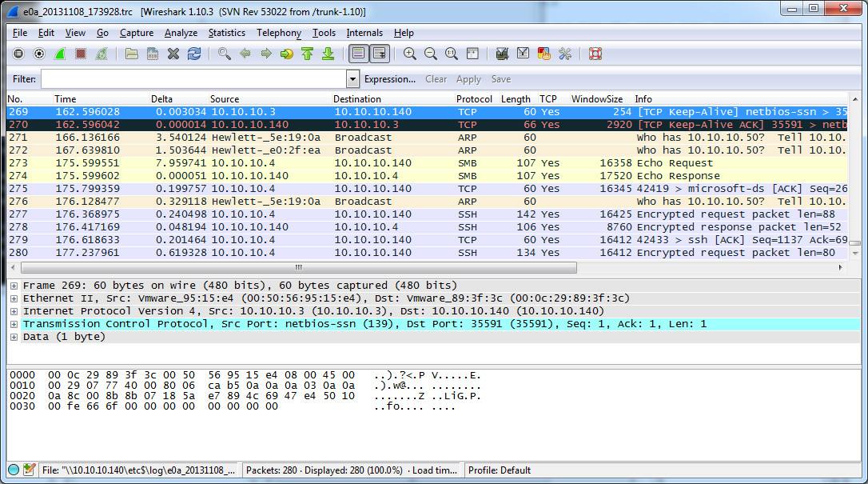
Task: Open the Telephony menu
Action: 279,33
